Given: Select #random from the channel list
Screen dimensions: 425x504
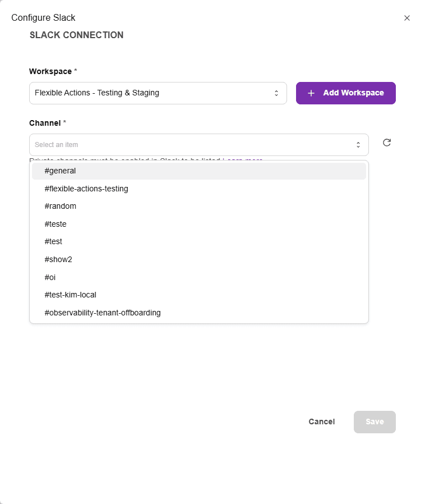Looking at the screenshot, I should (x=198, y=207).
